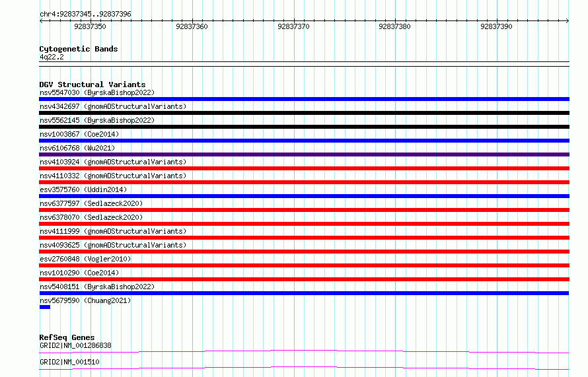588x377 pixels.
Task: Click esv3575760 (Uddin2014) variant label
Action: tap(83, 189)
